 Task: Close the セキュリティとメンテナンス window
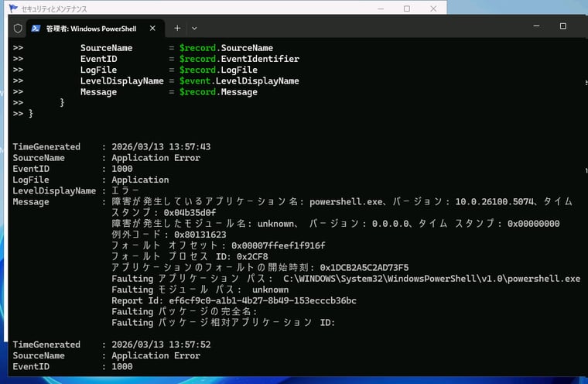[x=433, y=9]
